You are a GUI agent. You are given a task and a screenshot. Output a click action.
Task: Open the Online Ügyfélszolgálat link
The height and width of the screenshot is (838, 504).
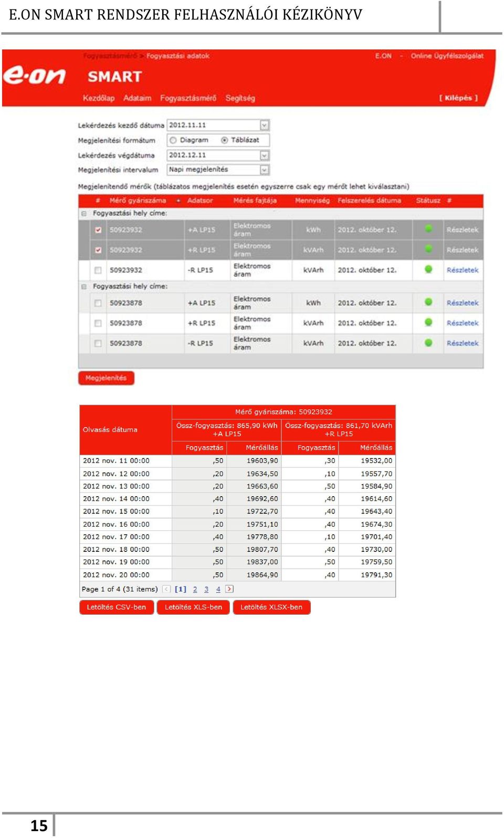[x=447, y=56]
